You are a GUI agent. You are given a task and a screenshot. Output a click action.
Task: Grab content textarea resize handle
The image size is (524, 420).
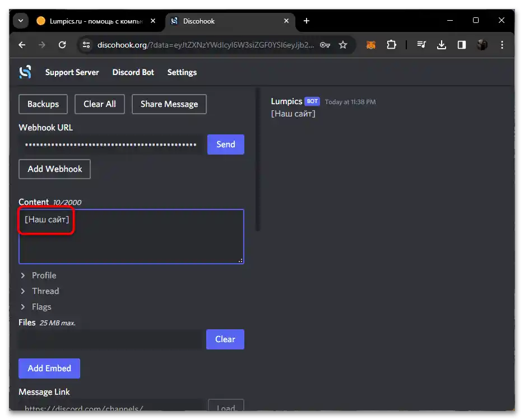point(240,260)
